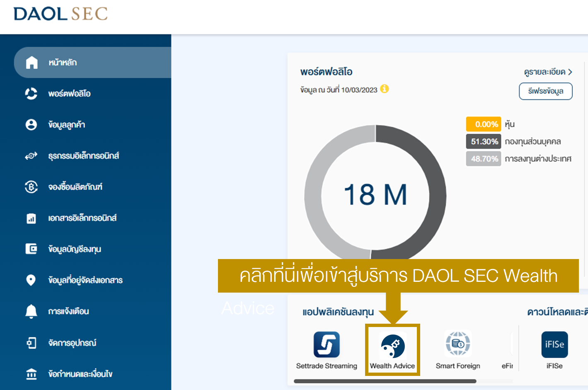588x390 pixels.
Task: Click the รีเฟรชข้อมูล button
Action: click(546, 91)
